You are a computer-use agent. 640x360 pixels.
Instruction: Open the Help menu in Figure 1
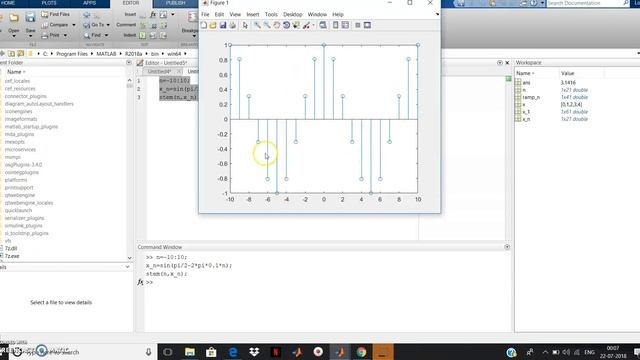coord(338,14)
